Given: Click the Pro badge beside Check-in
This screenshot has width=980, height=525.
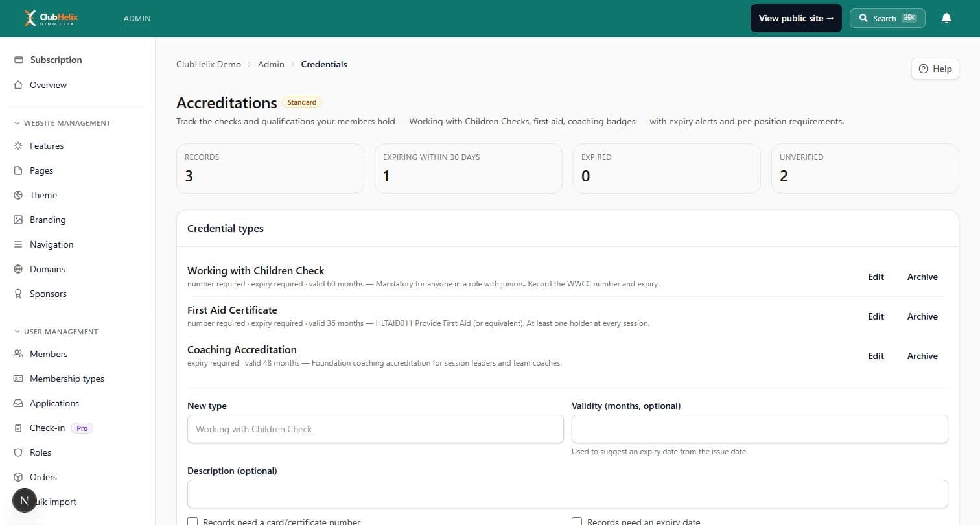Looking at the screenshot, I should (x=82, y=428).
